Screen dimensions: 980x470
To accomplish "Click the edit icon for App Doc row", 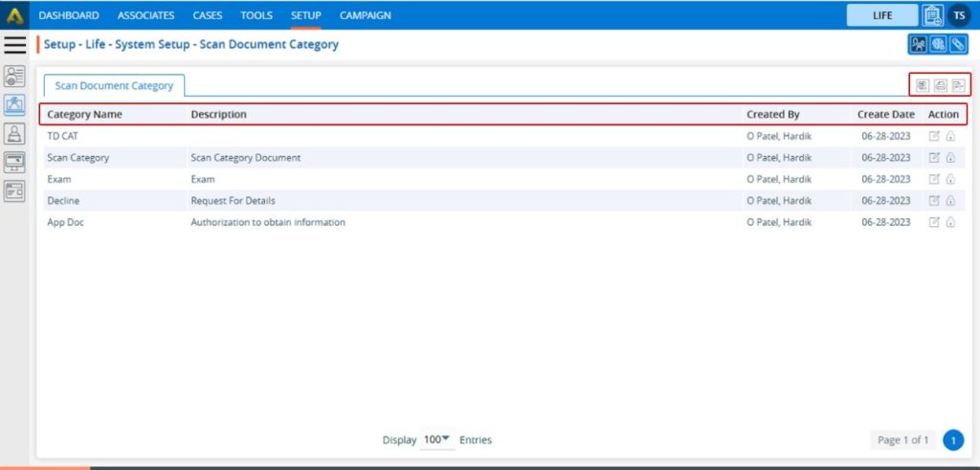I will (x=935, y=222).
